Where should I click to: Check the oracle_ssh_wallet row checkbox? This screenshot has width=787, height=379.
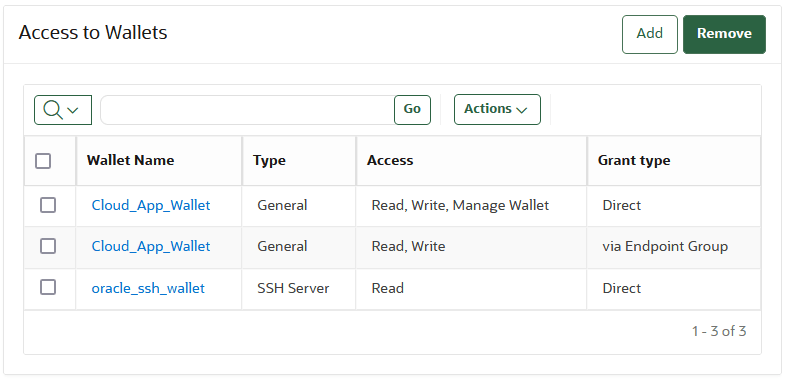click(48, 287)
